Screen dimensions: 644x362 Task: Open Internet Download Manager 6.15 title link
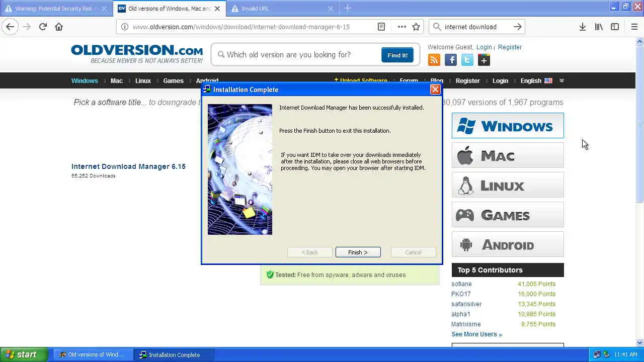(128, 166)
